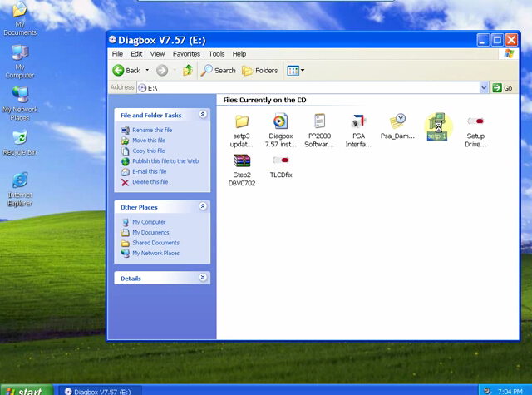Open the Start menu
Viewport: 532px width, 395px height.
pos(27,390)
